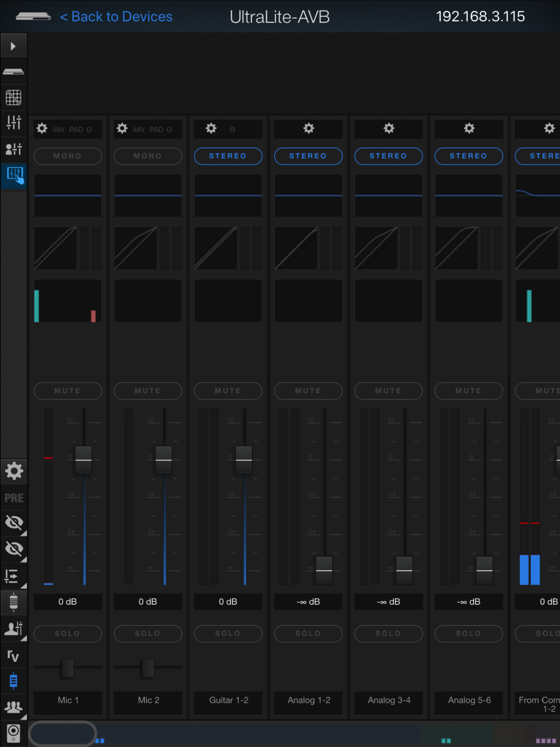Solo the Analog 5-6 channel
The image size is (560, 747).
pos(469,634)
